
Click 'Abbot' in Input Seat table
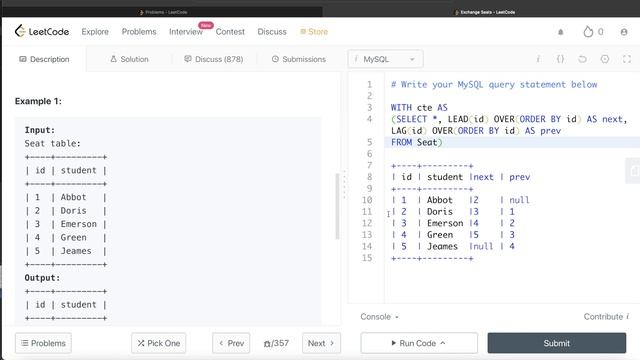73,197
